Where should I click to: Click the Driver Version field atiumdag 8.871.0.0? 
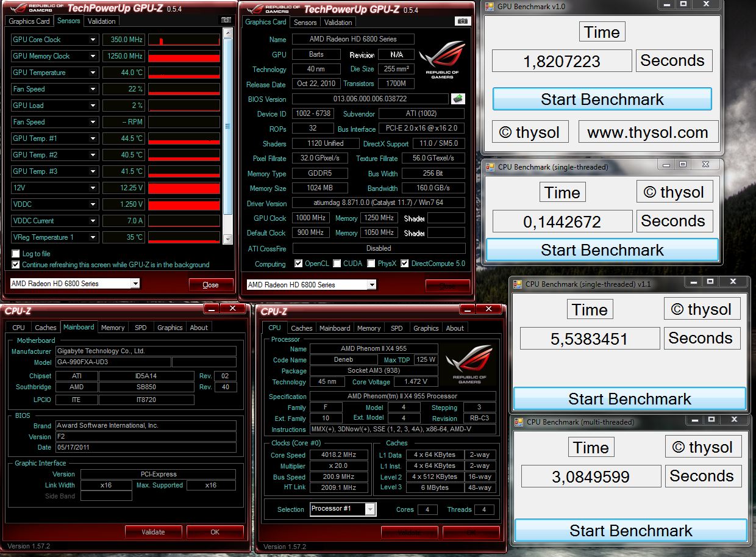(379, 203)
